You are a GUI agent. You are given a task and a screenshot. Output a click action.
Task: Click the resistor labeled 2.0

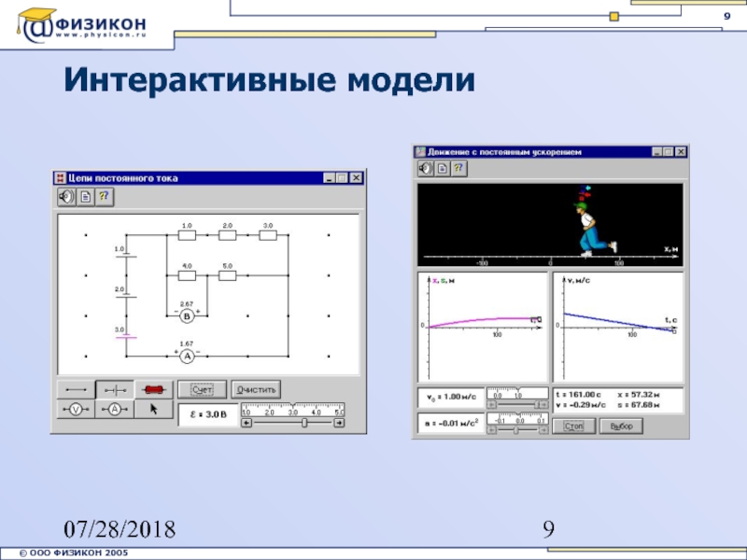[x=227, y=235]
